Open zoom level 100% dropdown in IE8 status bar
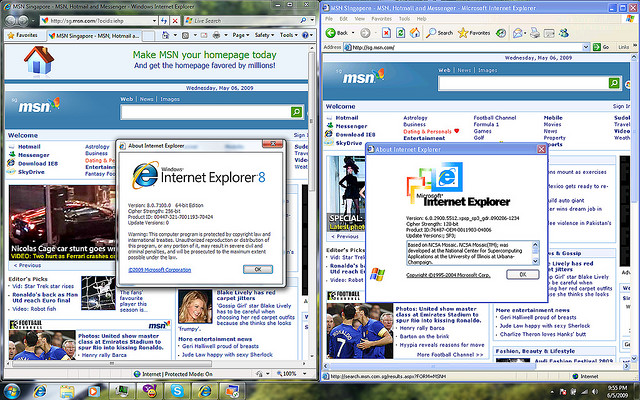Image resolution: width=640 pixels, height=400 pixels. pos(304,373)
